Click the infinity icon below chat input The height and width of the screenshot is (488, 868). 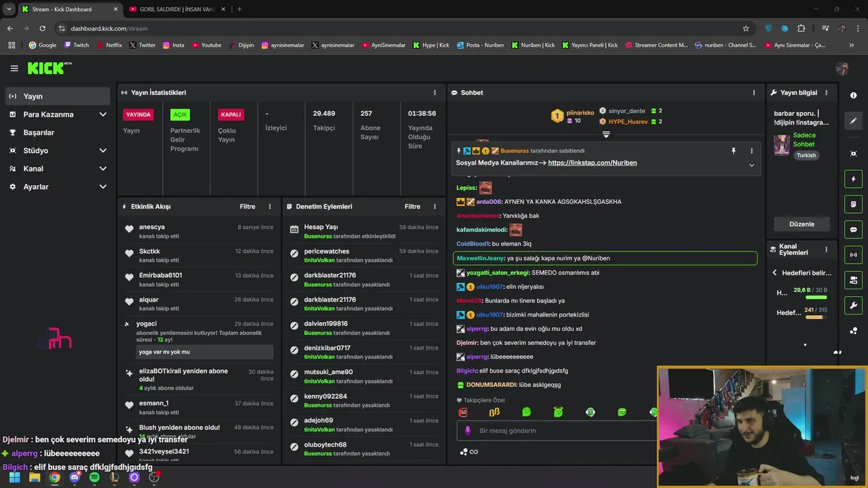pos(474,452)
